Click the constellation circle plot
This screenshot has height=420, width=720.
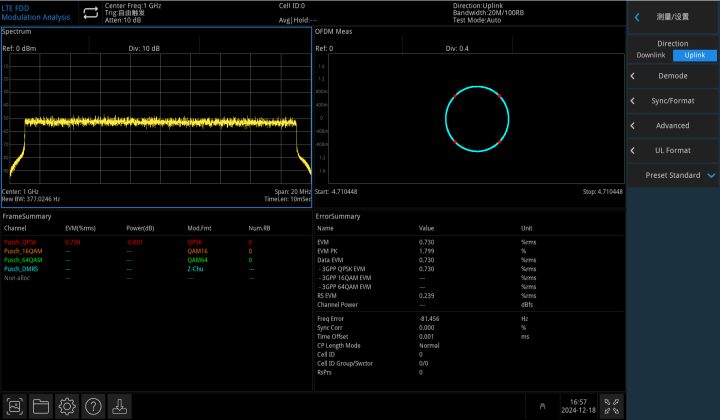coord(477,119)
